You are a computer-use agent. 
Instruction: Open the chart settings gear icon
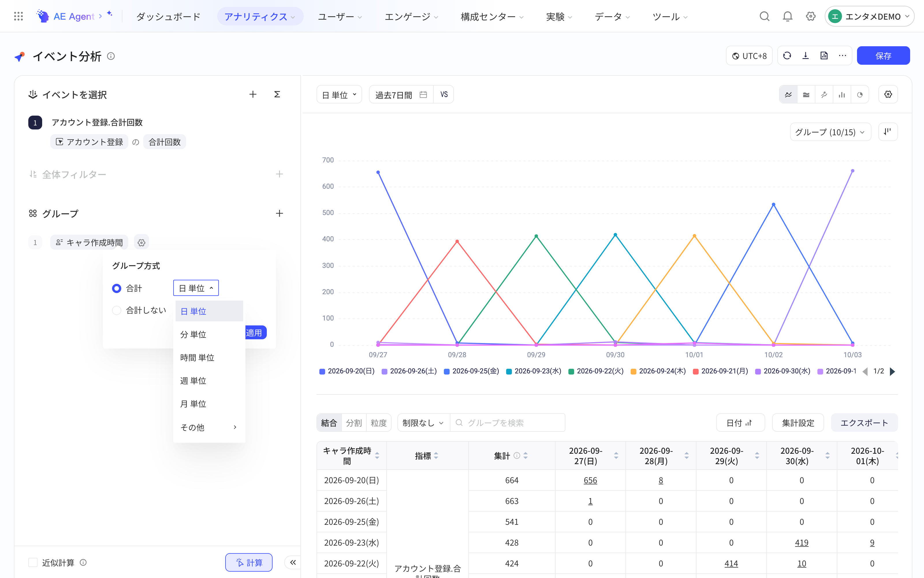[x=888, y=95]
